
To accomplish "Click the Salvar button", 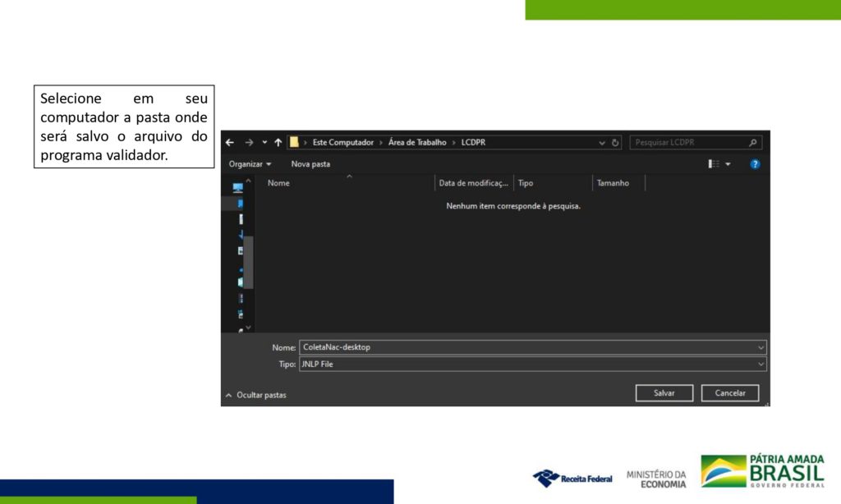I will coord(664,393).
